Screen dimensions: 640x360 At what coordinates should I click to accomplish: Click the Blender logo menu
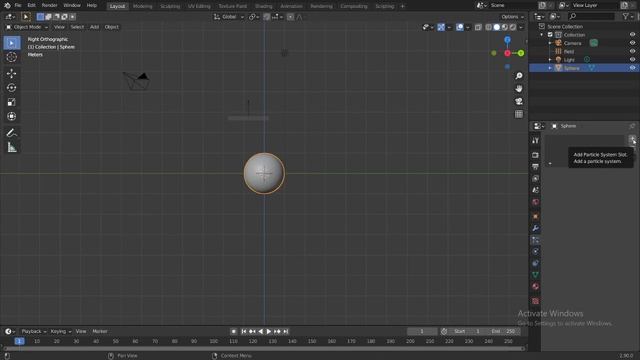coord(7,5)
